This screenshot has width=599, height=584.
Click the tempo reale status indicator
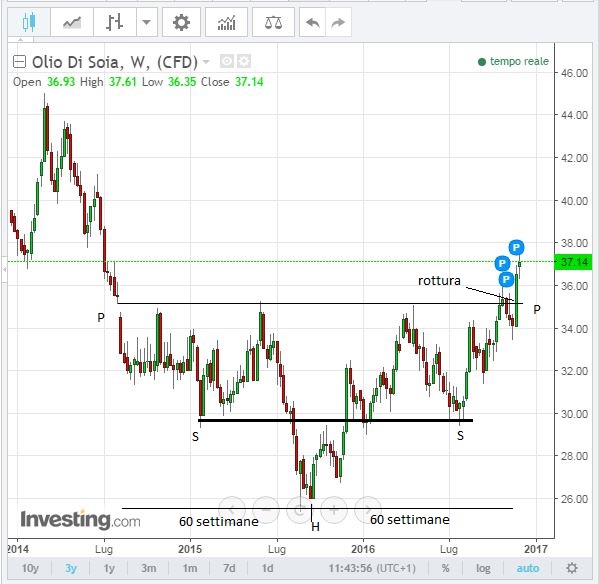tap(513, 61)
